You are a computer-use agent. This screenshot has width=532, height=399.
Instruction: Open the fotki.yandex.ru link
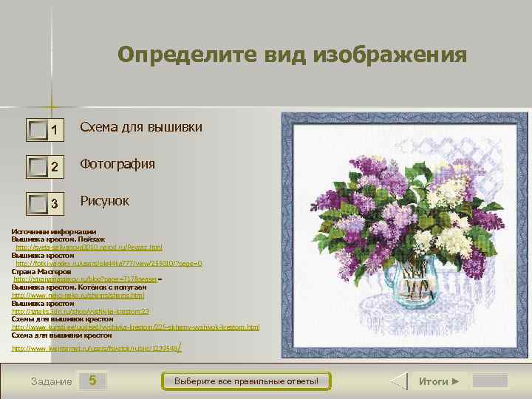coord(109,263)
